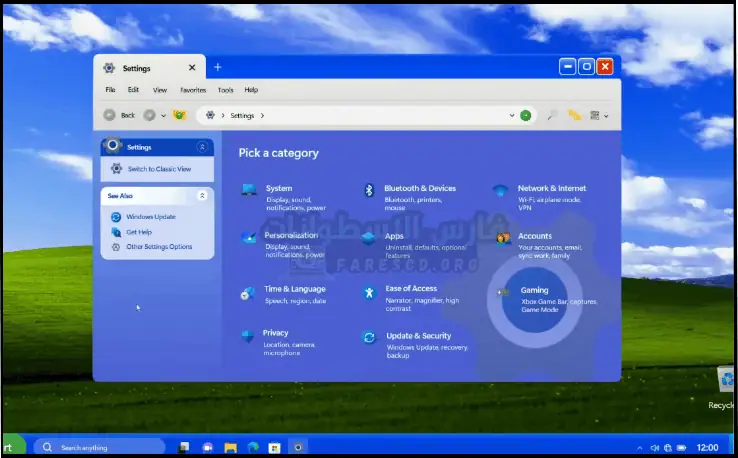
Task: Click the Windows Update link
Action: tap(151, 217)
